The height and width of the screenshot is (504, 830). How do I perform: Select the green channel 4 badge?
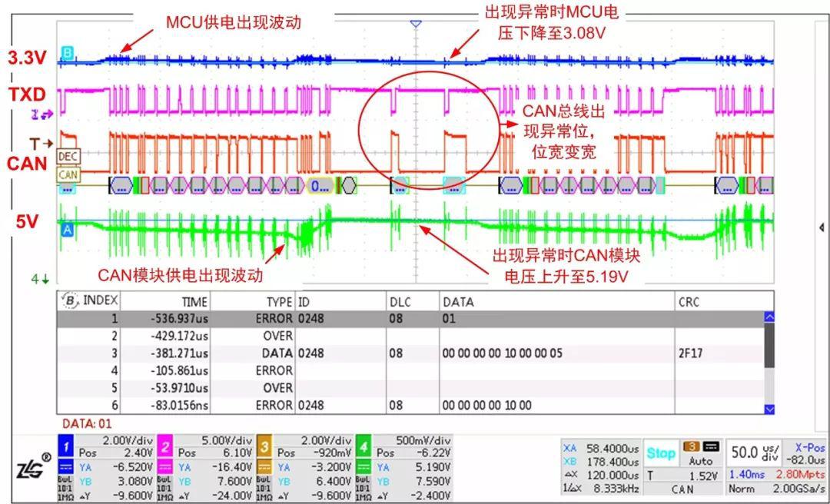pos(364,448)
